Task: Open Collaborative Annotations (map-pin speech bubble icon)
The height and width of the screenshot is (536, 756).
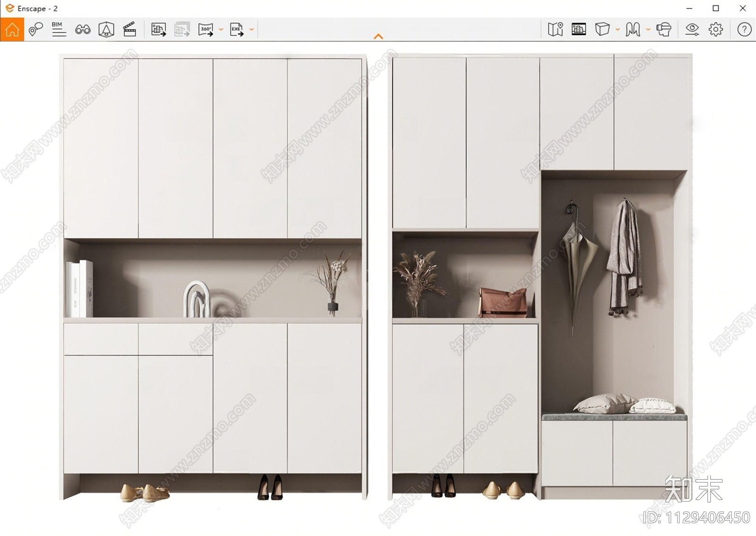Action: 35,29
